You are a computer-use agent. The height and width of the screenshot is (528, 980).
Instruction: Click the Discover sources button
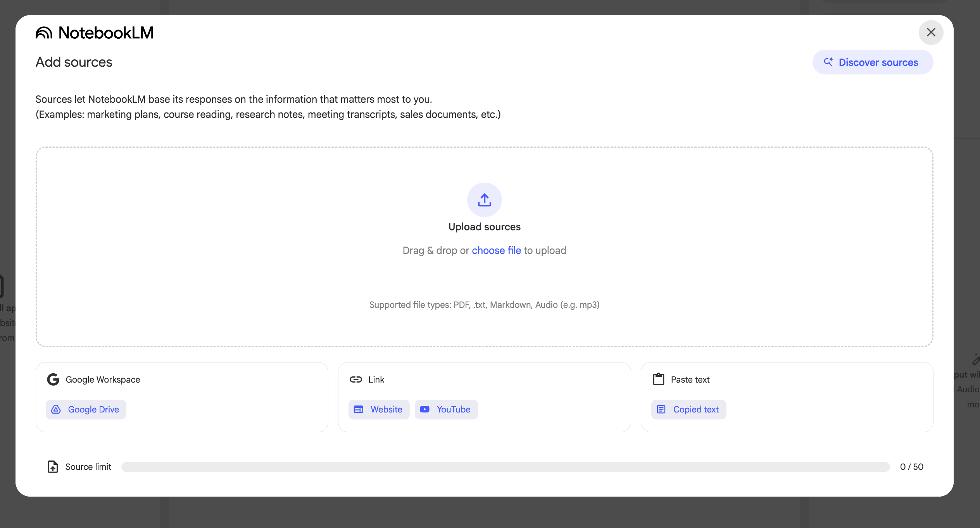[873, 62]
